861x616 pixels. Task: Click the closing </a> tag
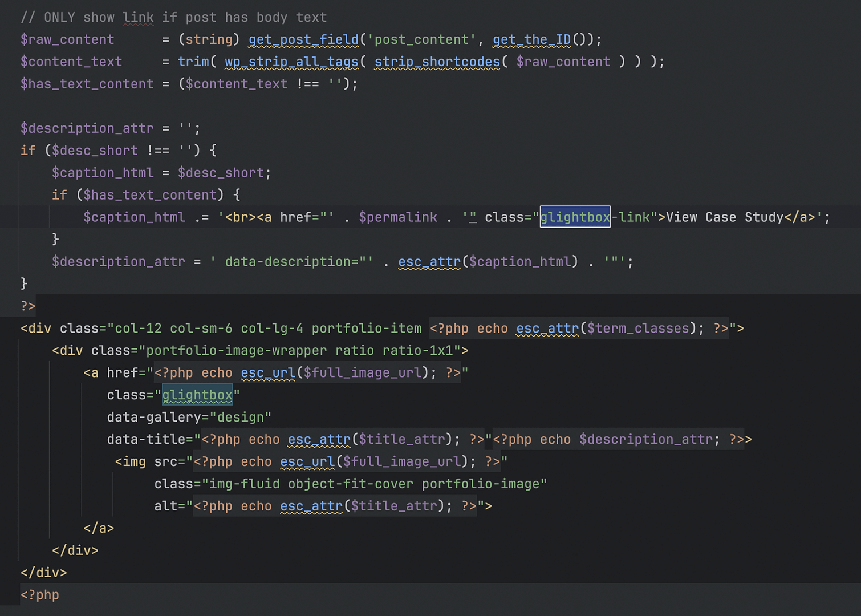coord(99,529)
